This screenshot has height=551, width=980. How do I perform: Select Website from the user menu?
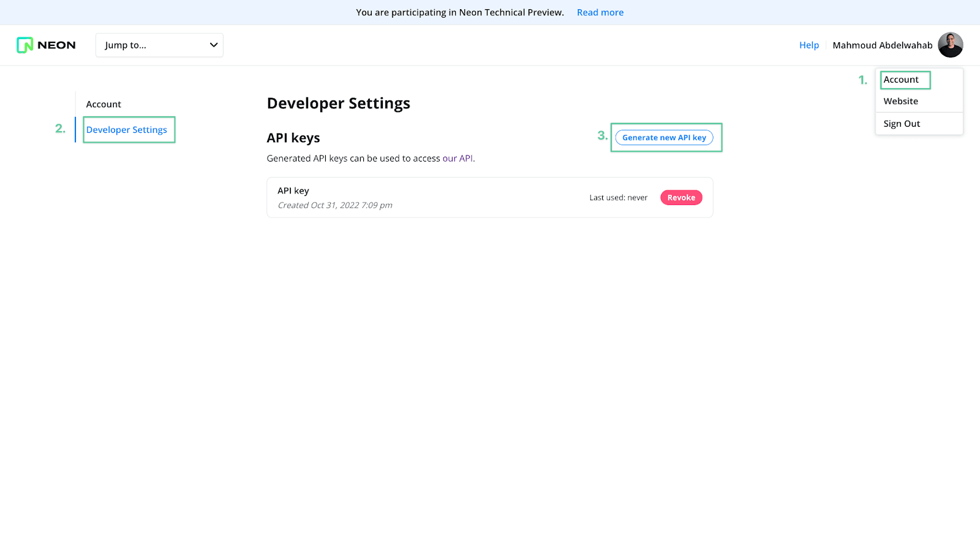[900, 102]
